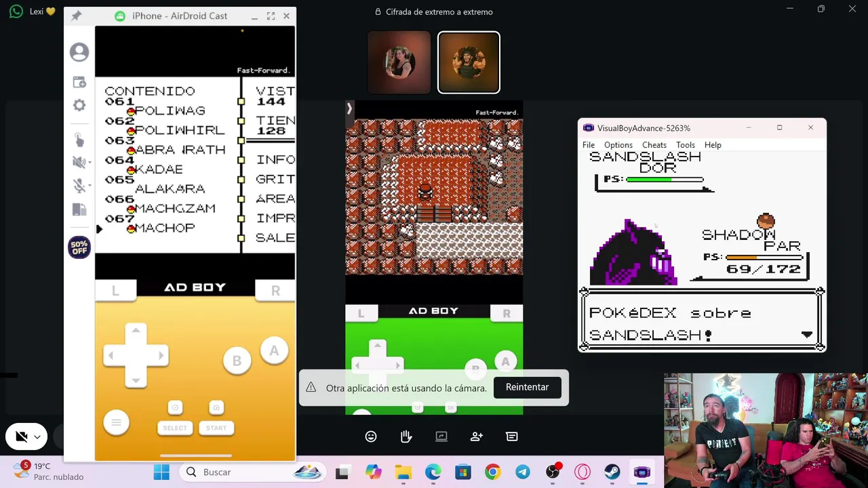This screenshot has width=868, height=488.
Task: Open Microsoft Edge from the taskbar
Action: pos(433,472)
